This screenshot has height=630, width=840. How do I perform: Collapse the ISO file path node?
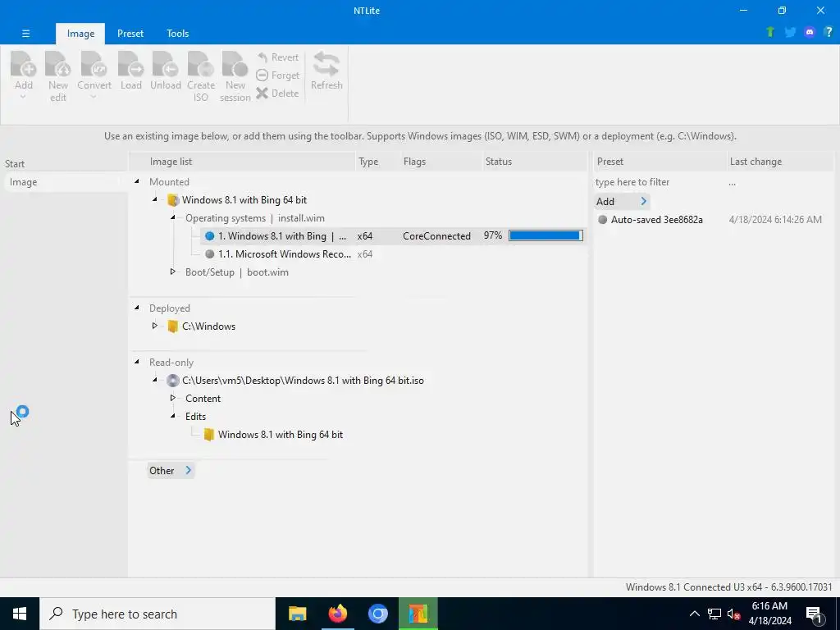tap(155, 380)
